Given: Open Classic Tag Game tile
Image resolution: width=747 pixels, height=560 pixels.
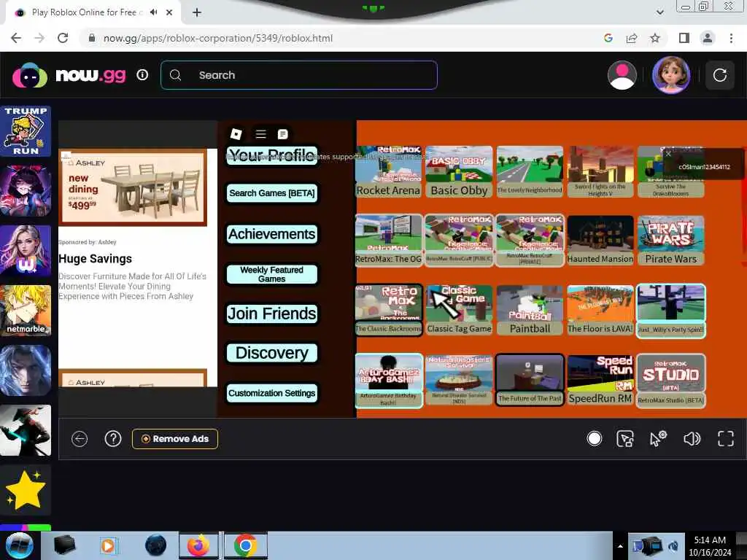Looking at the screenshot, I should [x=459, y=310].
